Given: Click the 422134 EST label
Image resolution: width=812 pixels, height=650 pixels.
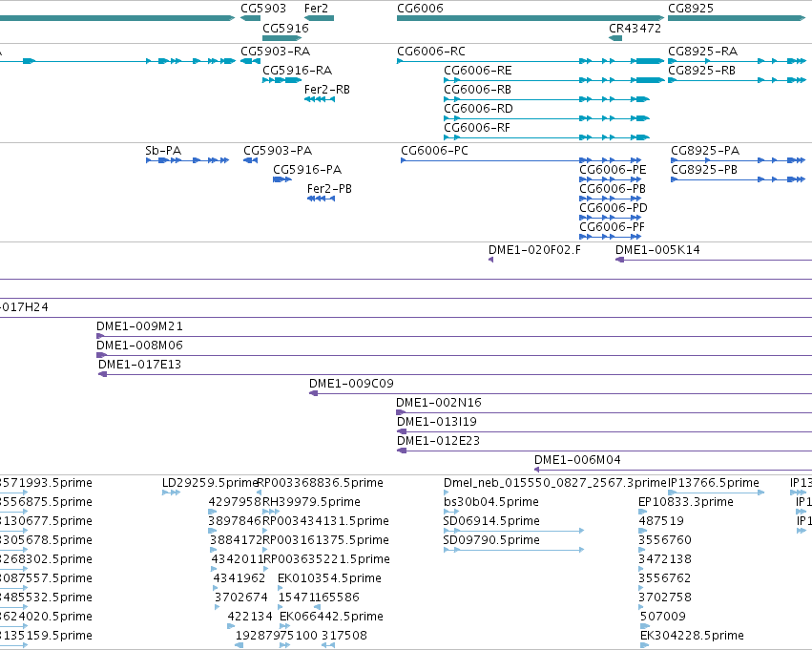Looking at the screenshot, I should [x=250, y=617].
